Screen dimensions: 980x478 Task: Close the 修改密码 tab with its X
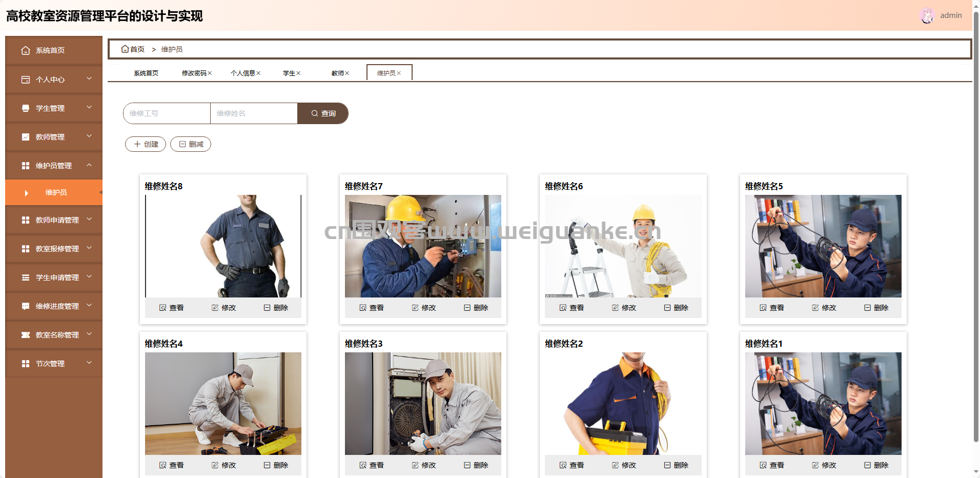click(x=210, y=73)
